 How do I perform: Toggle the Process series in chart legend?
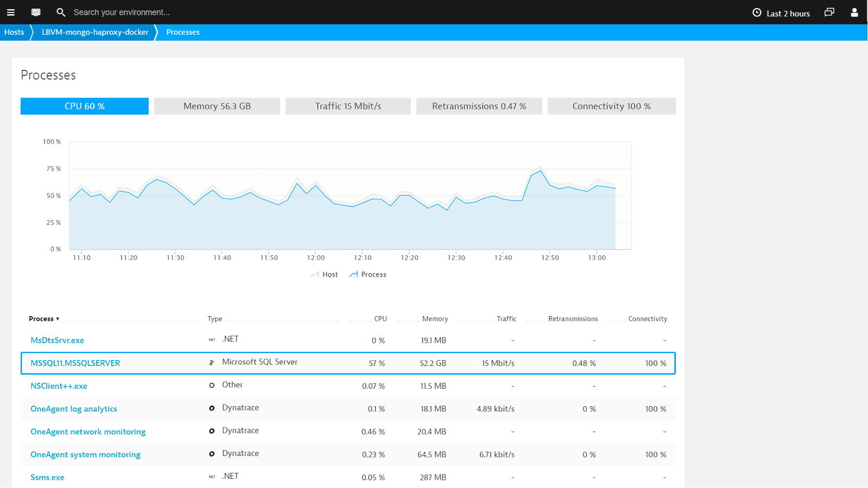[368, 274]
